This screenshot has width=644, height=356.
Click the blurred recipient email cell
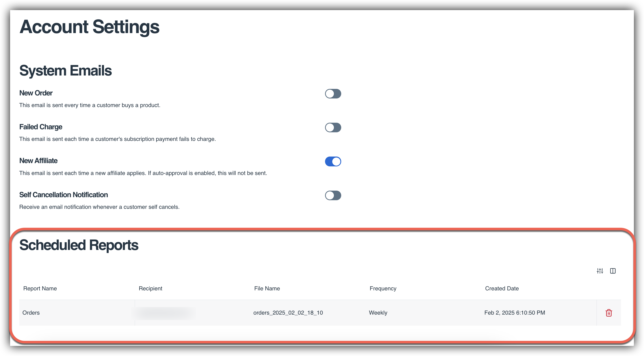tap(164, 313)
